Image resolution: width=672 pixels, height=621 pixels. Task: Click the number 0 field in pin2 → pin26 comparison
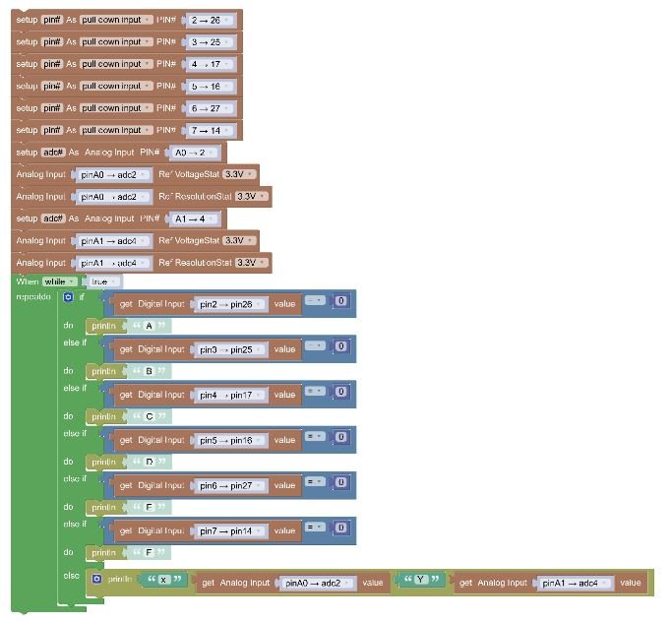(340, 301)
